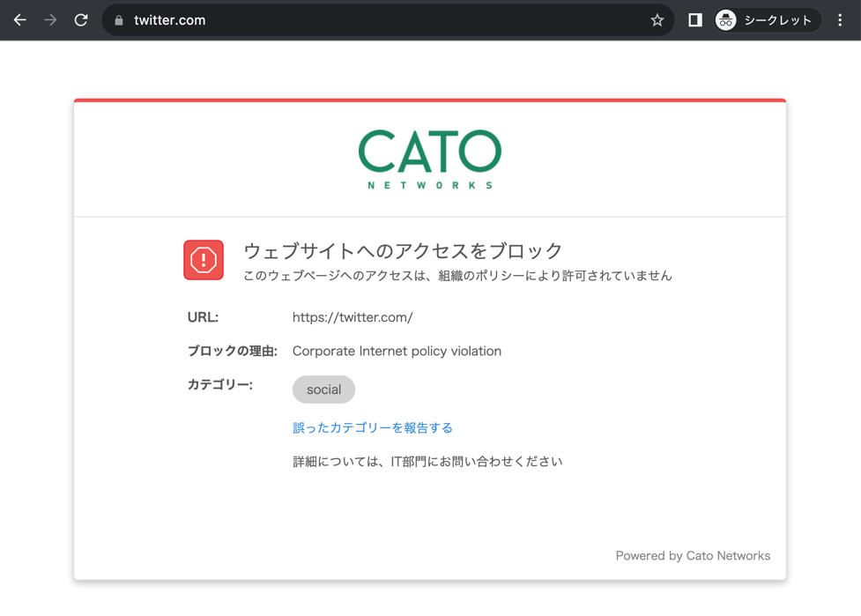Viewport: 861px width, 616px height.
Task: Click the URL: label
Action: coord(204,317)
